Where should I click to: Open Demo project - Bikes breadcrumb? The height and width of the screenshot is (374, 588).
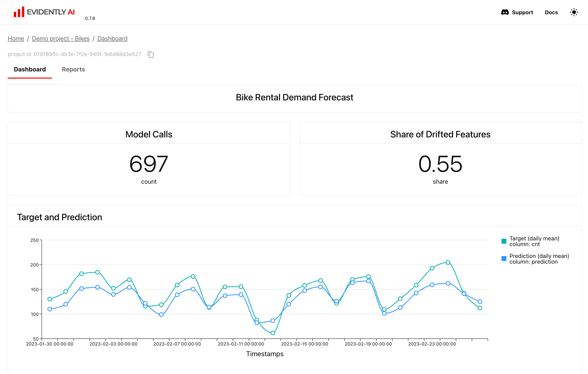point(60,39)
